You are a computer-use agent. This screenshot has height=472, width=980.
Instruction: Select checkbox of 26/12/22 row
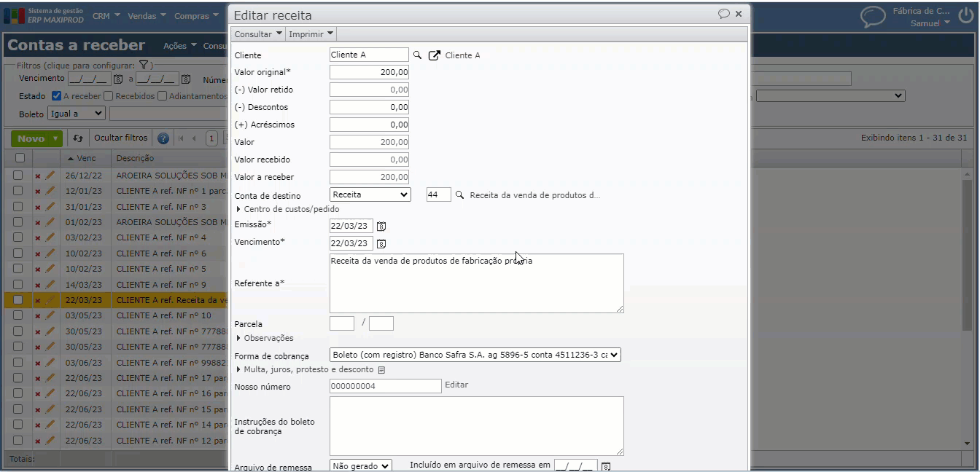pos(18,175)
